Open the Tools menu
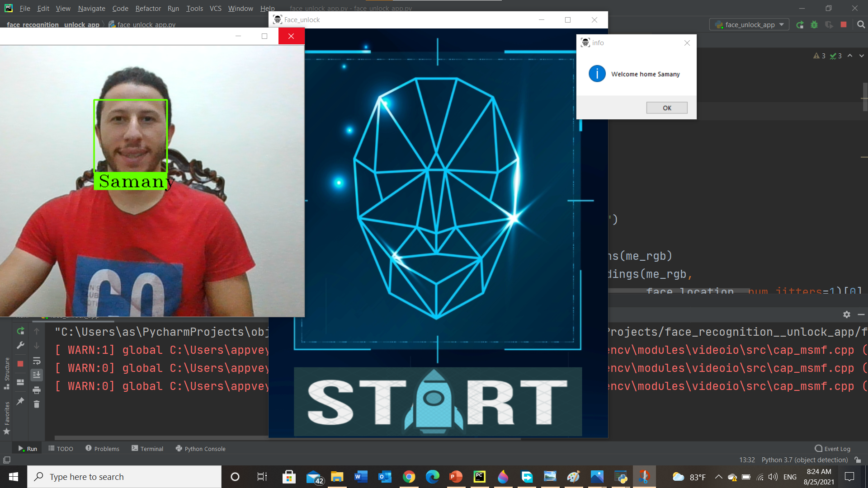This screenshot has width=868, height=488. coord(194,8)
